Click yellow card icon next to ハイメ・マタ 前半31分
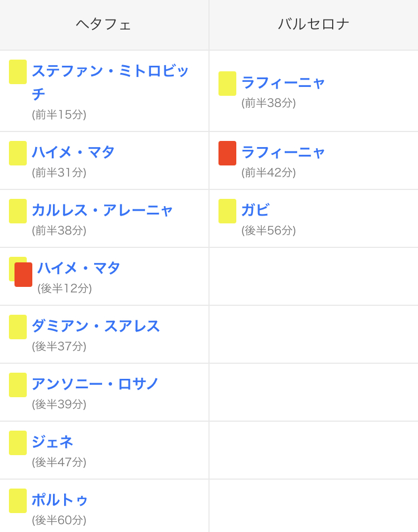This screenshot has height=532, width=418. [x=18, y=153]
